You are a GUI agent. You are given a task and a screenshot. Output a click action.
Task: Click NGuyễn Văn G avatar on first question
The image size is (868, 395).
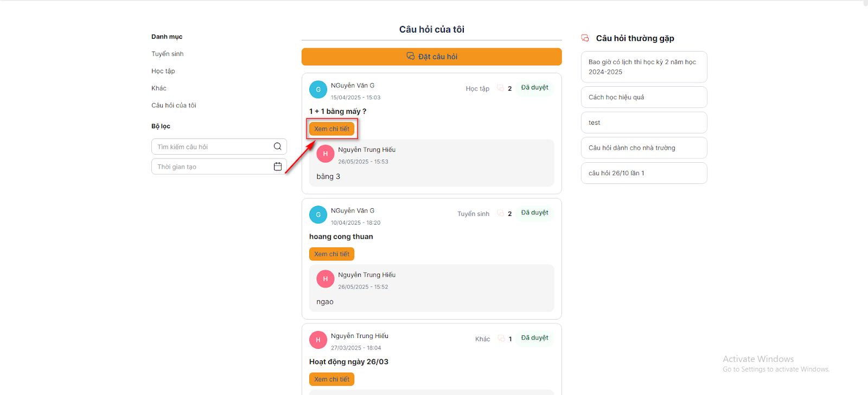click(x=318, y=90)
